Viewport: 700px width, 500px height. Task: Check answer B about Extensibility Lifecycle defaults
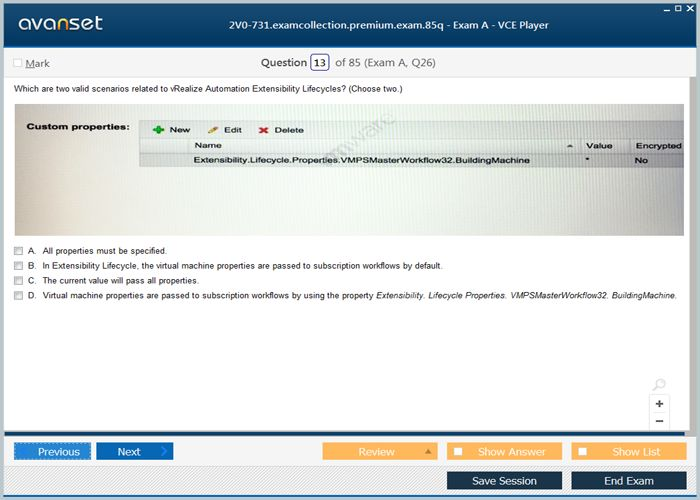(x=18, y=265)
